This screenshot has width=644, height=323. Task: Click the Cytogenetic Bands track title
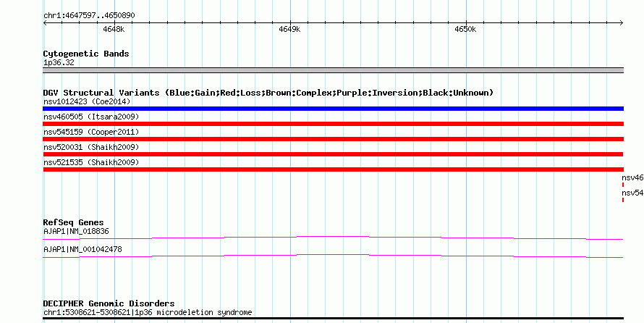tap(86, 54)
